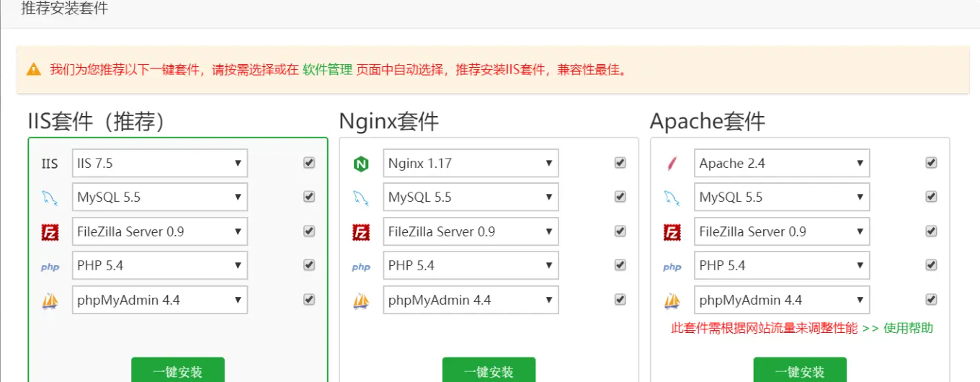The height and width of the screenshot is (382, 980).
Task: Disable phpMyAdmin checkbox in IIS suite
Action: 309,299
